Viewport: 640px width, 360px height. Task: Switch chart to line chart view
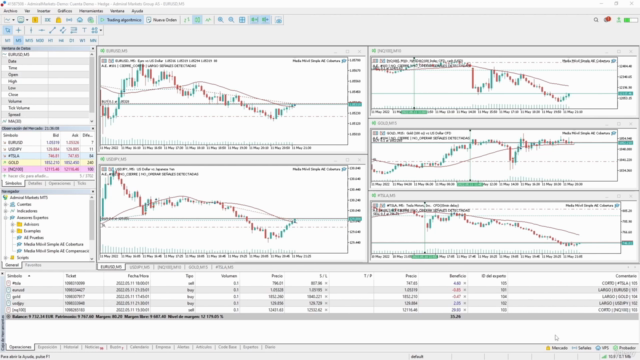[208, 20]
